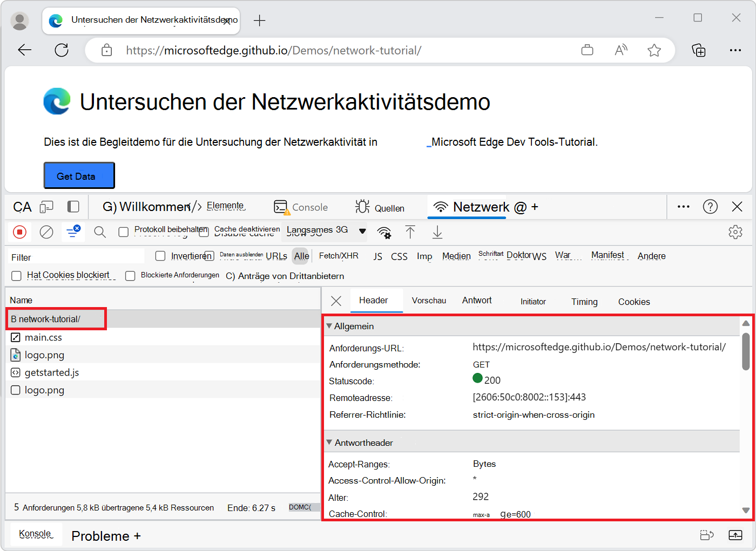
Task: Click the export HAR download arrow icon
Action: click(437, 232)
